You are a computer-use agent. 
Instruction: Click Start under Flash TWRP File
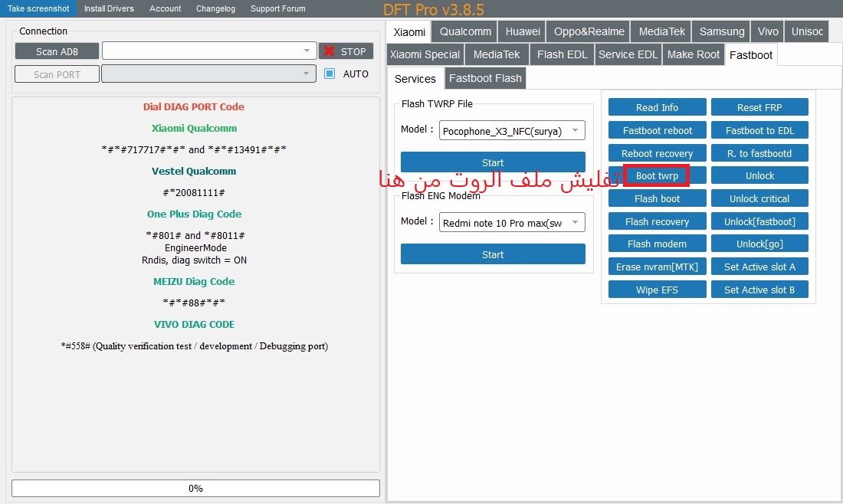point(493,162)
